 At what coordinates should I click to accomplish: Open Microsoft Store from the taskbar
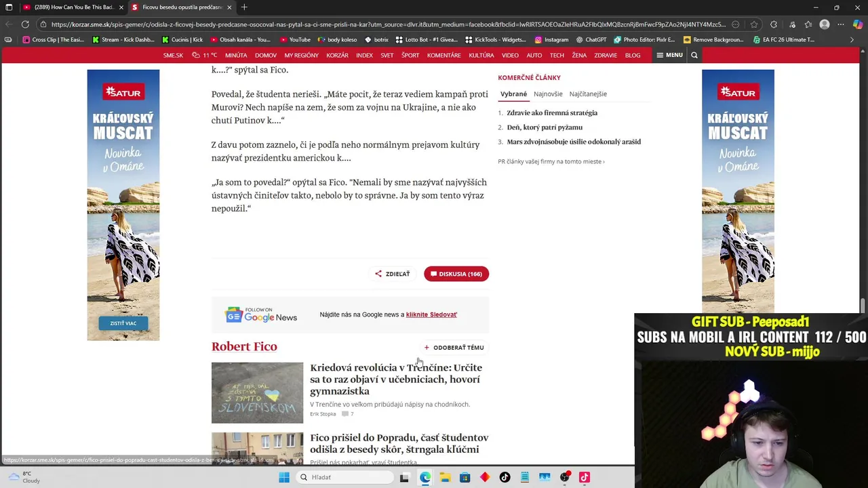point(465,477)
